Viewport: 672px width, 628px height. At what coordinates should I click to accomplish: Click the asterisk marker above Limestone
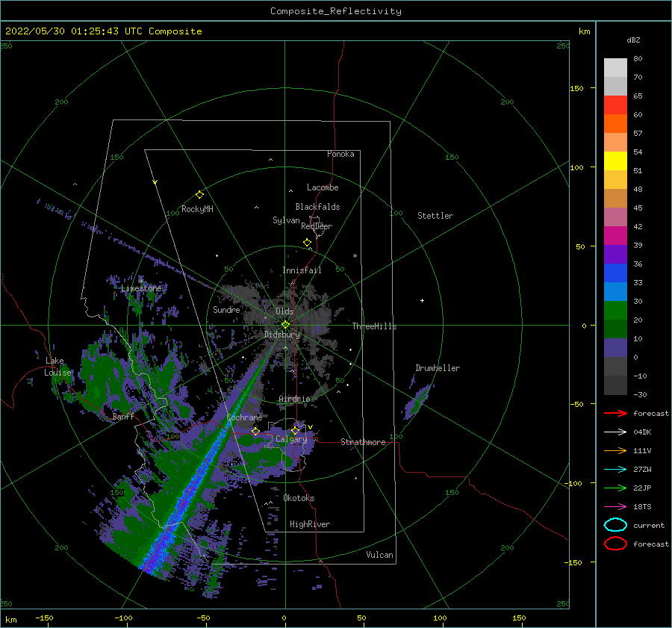141,282
